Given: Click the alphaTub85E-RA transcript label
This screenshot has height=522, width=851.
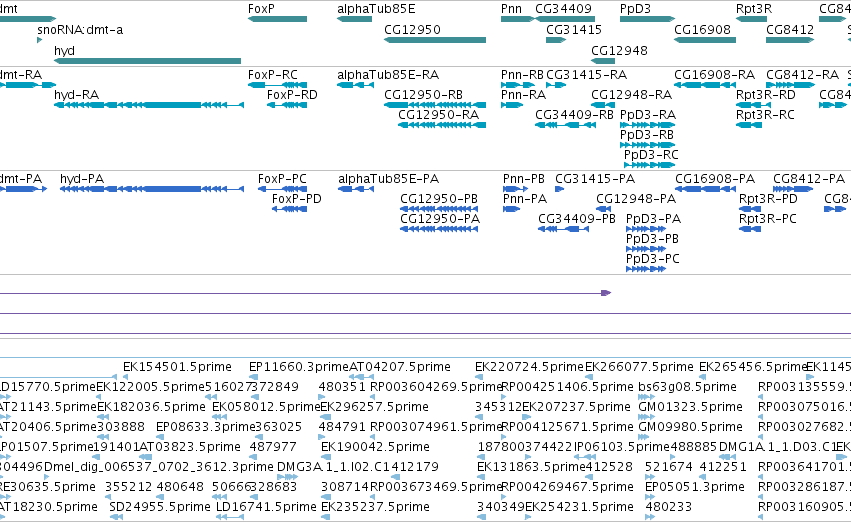Looking at the screenshot, I should [388, 75].
